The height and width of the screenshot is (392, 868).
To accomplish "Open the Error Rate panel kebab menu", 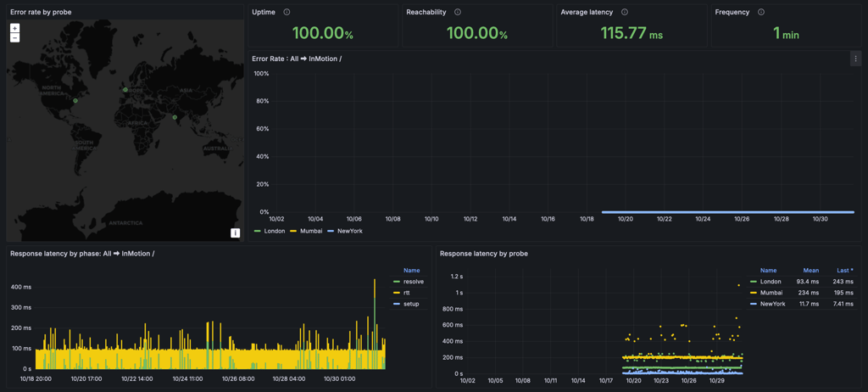I will point(856,59).
